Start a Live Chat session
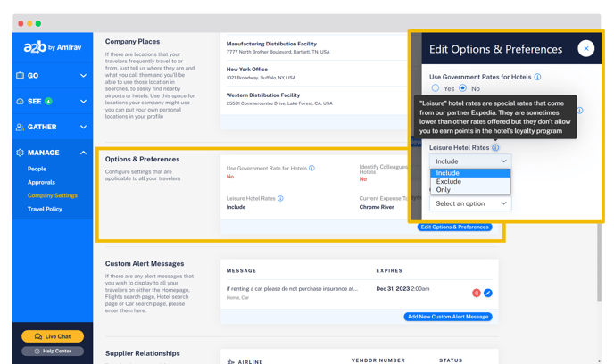The height and width of the screenshot is (364, 614). click(x=53, y=336)
